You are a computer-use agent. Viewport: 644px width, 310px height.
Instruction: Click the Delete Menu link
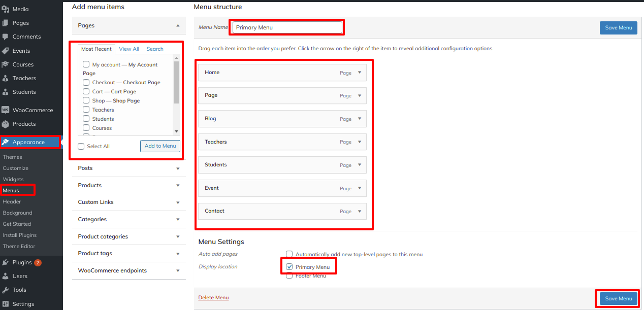(x=213, y=298)
